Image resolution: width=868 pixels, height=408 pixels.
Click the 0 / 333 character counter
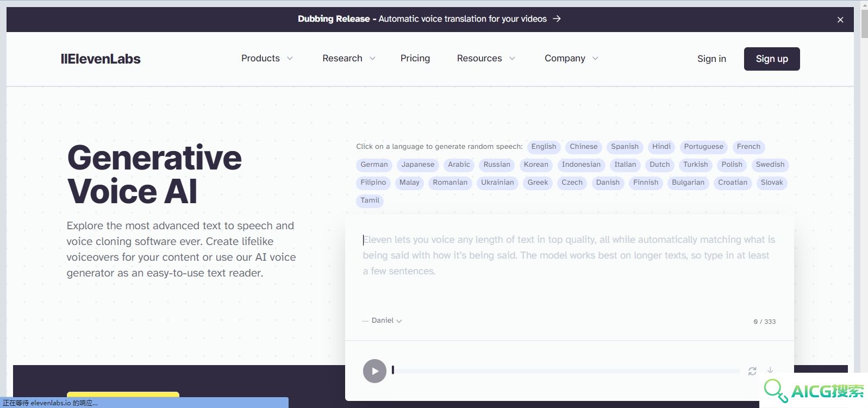[x=765, y=322]
